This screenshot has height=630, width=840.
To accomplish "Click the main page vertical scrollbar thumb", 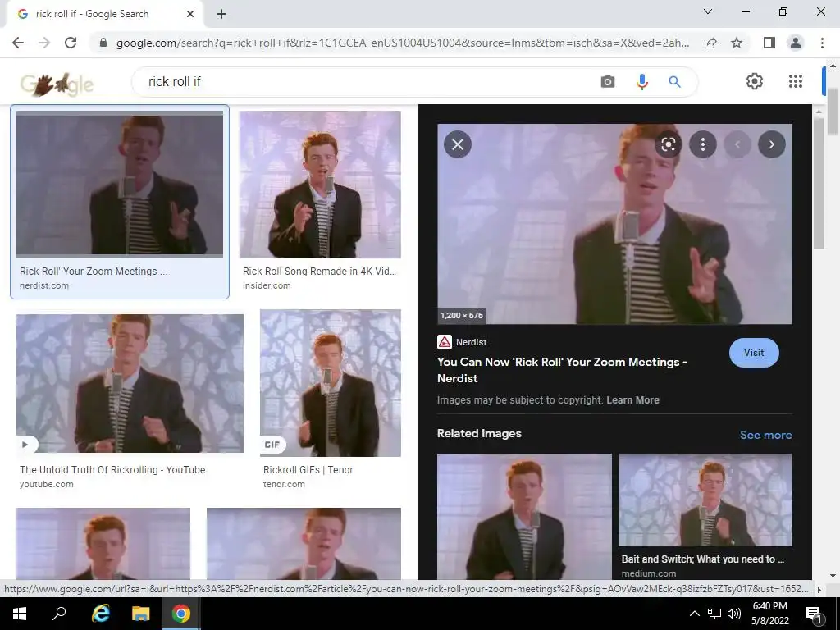I will [833, 112].
